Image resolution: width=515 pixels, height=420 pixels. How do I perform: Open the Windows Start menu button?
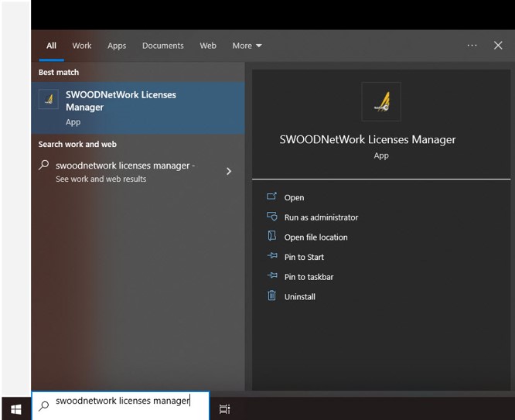tap(15, 408)
